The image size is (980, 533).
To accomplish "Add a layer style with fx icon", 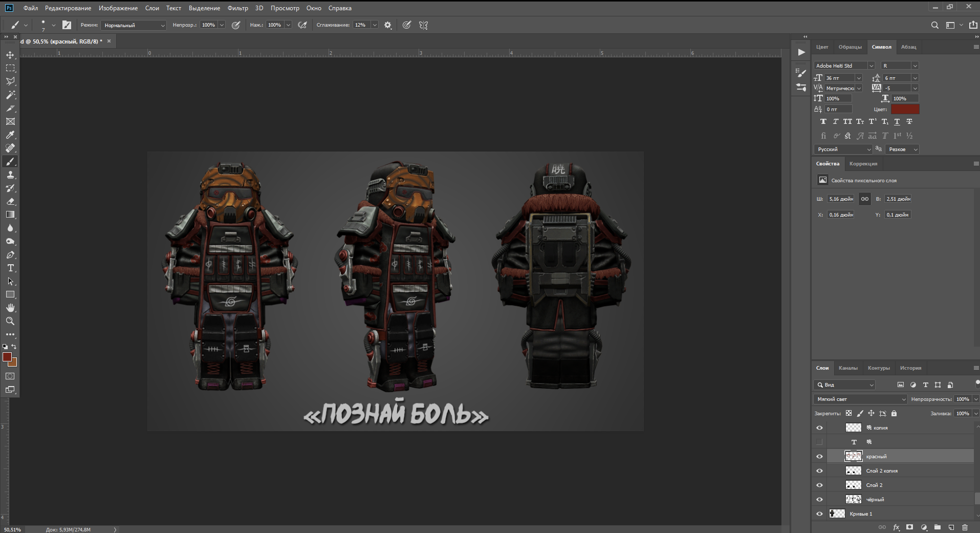I will (896, 527).
